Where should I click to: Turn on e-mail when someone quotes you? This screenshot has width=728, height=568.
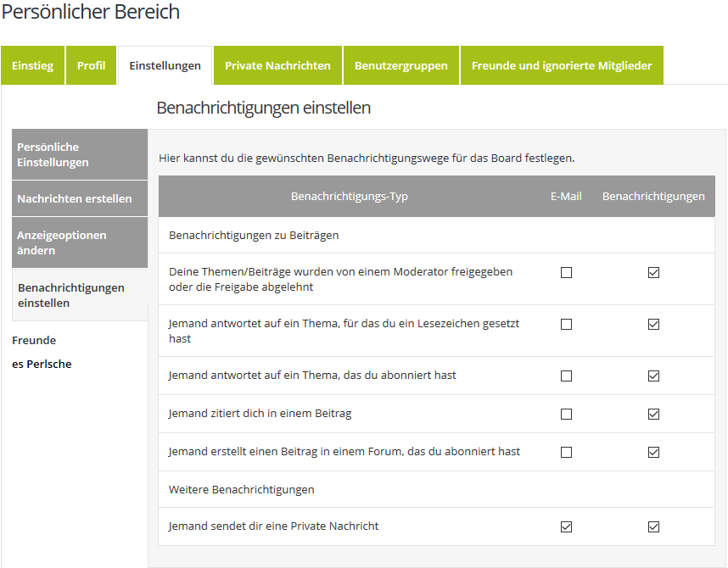coord(567,415)
